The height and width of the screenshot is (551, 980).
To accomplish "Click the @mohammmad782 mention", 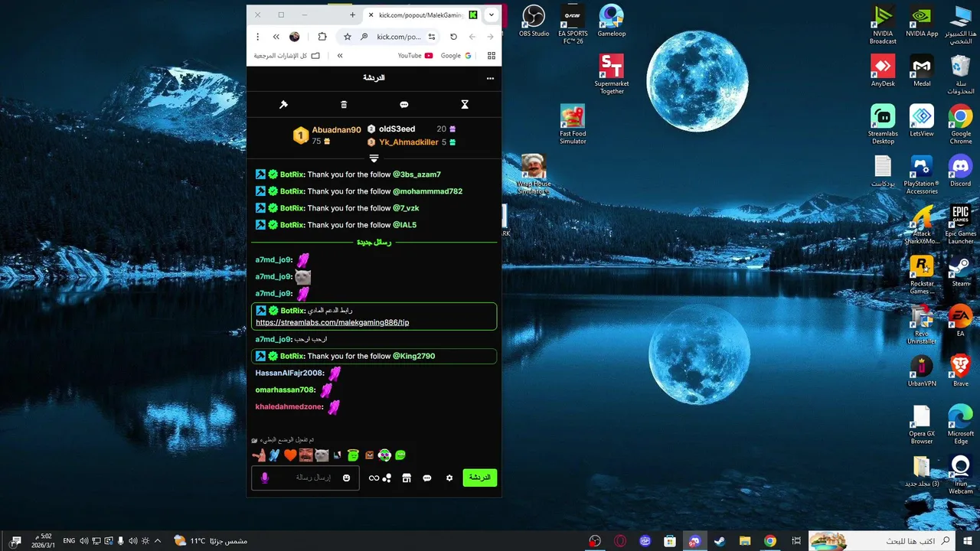I will 427,191.
